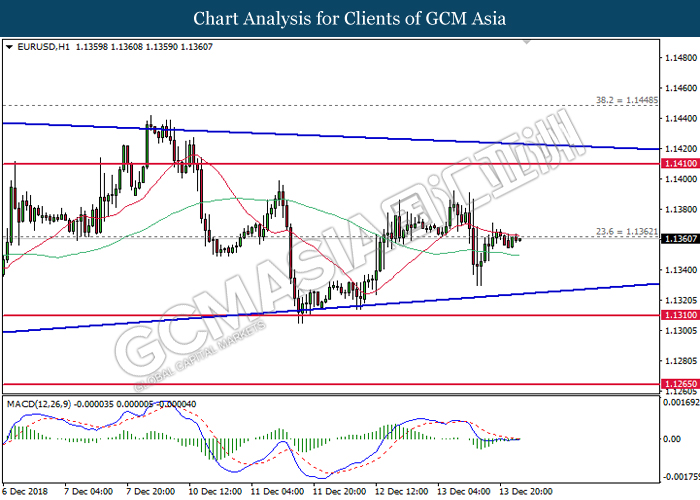This screenshot has width=700, height=500.
Task: Select the 1.13100 red price level tag
Action: point(680,315)
